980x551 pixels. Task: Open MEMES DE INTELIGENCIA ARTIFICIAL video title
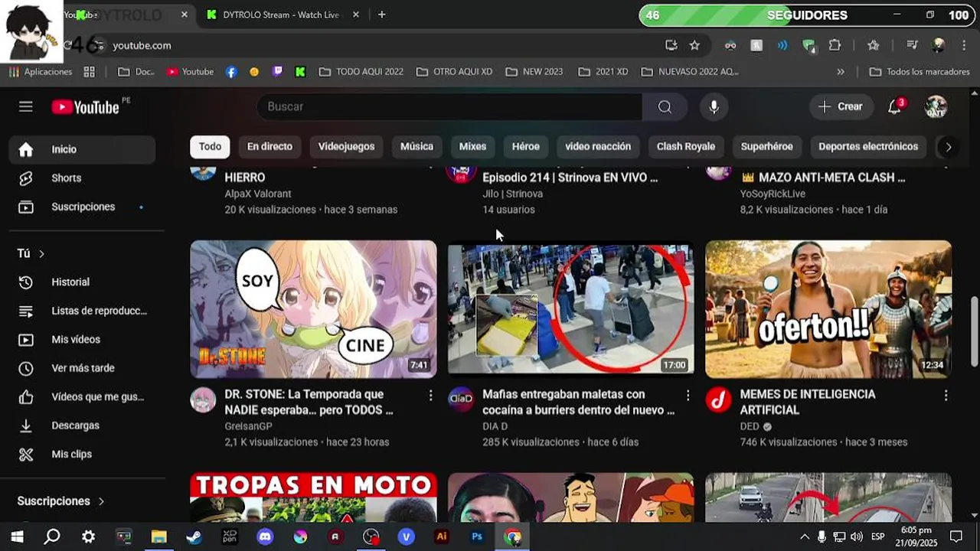tap(808, 402)
